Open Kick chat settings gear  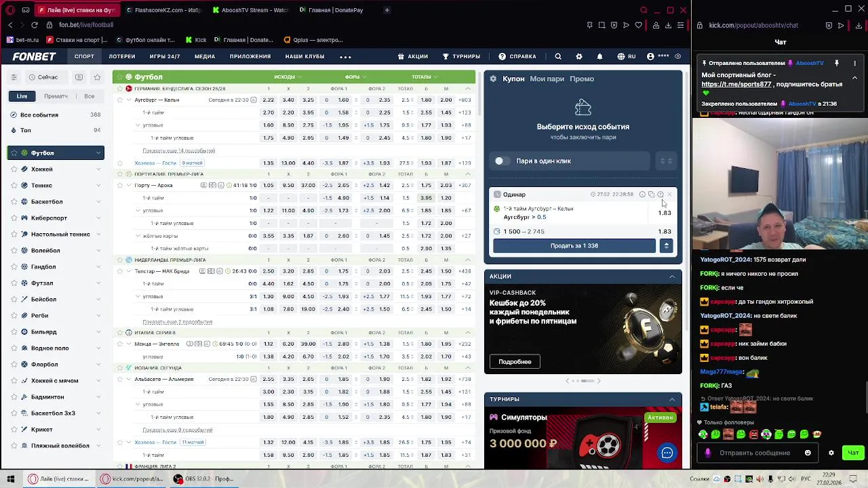coord(831,453)
